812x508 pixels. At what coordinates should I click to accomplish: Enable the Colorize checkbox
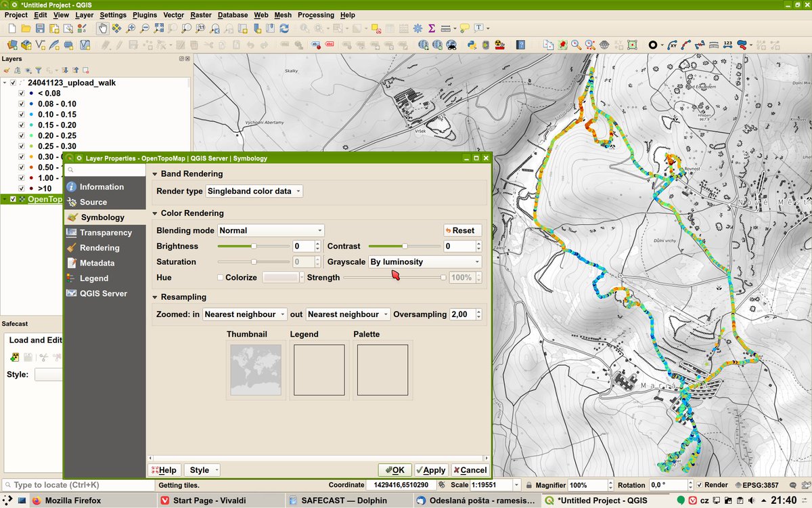[x=220, y=278]
